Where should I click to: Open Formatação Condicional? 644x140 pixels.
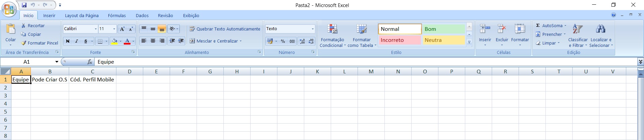(x=332, y=36)
